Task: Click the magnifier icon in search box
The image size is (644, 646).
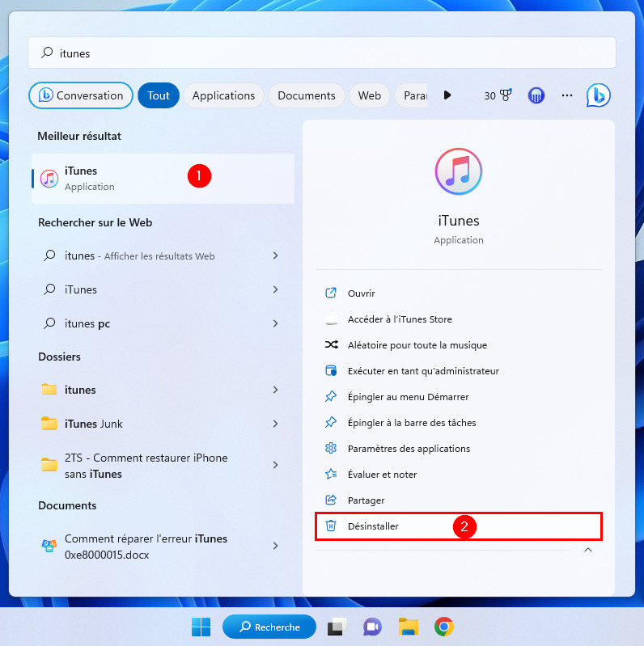Action: (47, 53)
